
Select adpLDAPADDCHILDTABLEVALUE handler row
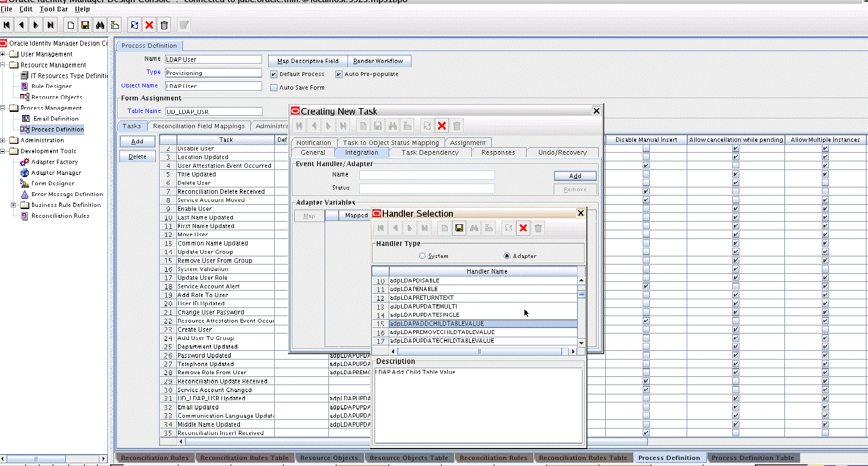(x=483, y=324)
